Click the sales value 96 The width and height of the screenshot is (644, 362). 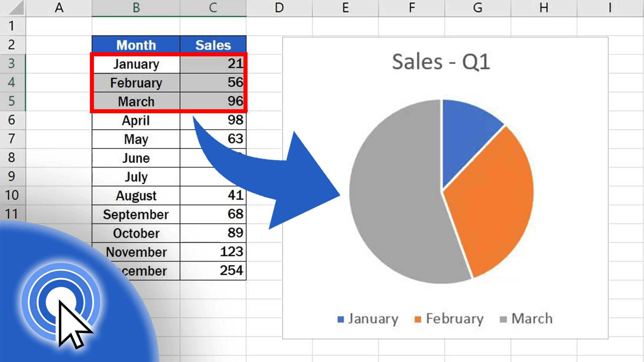click(212, 102)
